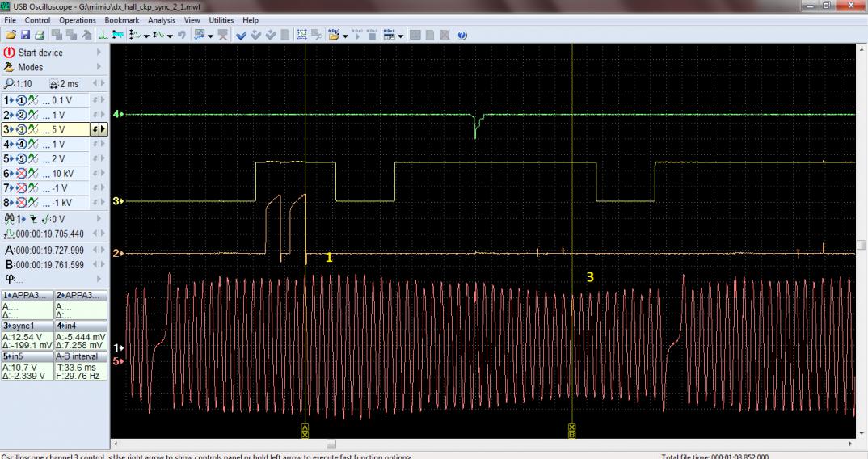The height and width of the screenshot is (459, 868).
Task: Open the Analysis menu
Action: [x=161, y=19]
